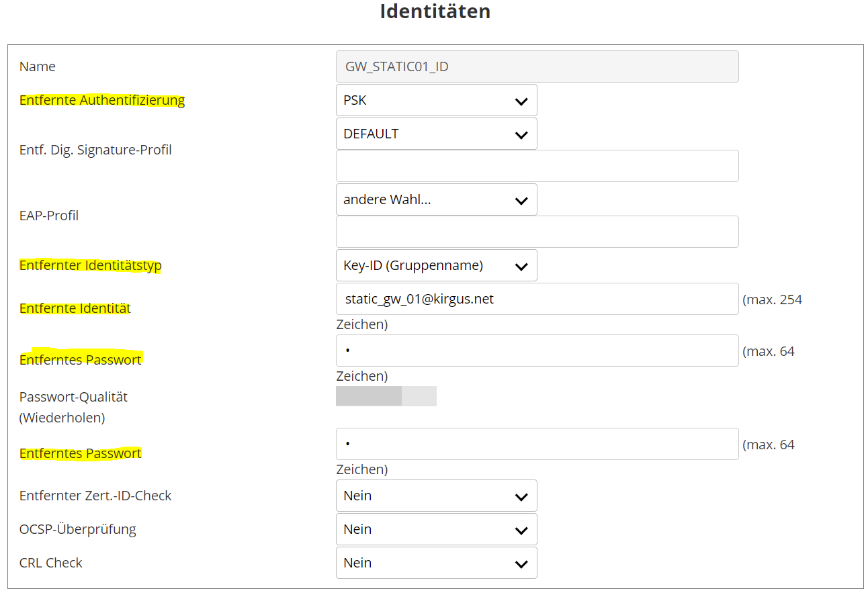
Task: Open the Entfernte Authentifizierung dropdown showing PSK
Action: coord(436,101)
